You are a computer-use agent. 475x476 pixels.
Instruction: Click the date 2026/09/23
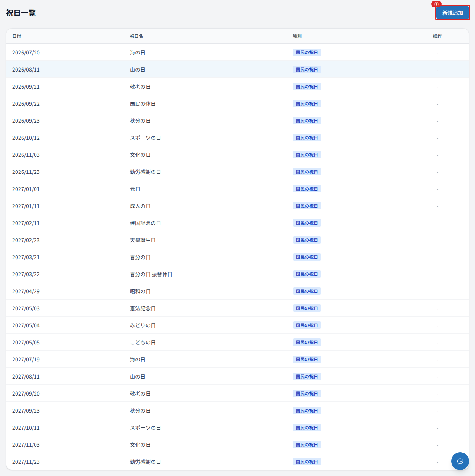[x=26, y=121]
